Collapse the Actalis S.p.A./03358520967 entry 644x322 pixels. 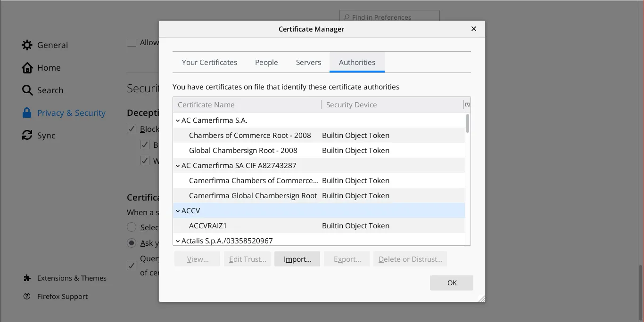click(178, 241)
